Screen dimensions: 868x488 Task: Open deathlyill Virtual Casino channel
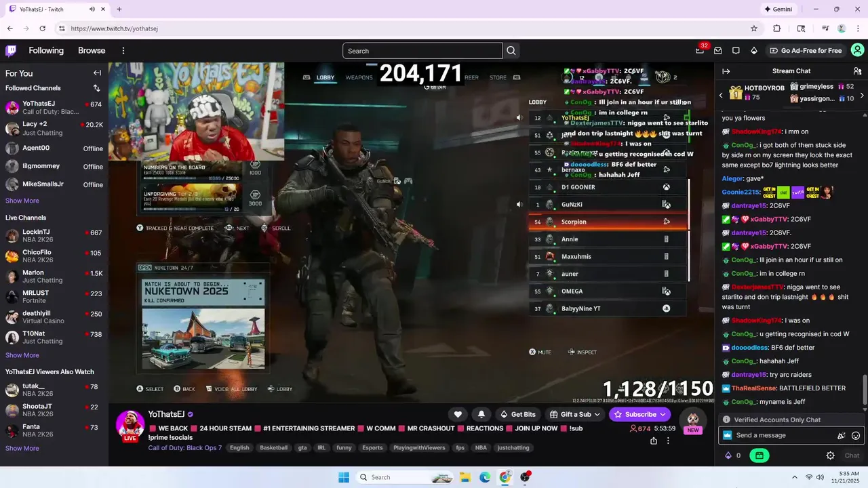click(x=54, y=317)
